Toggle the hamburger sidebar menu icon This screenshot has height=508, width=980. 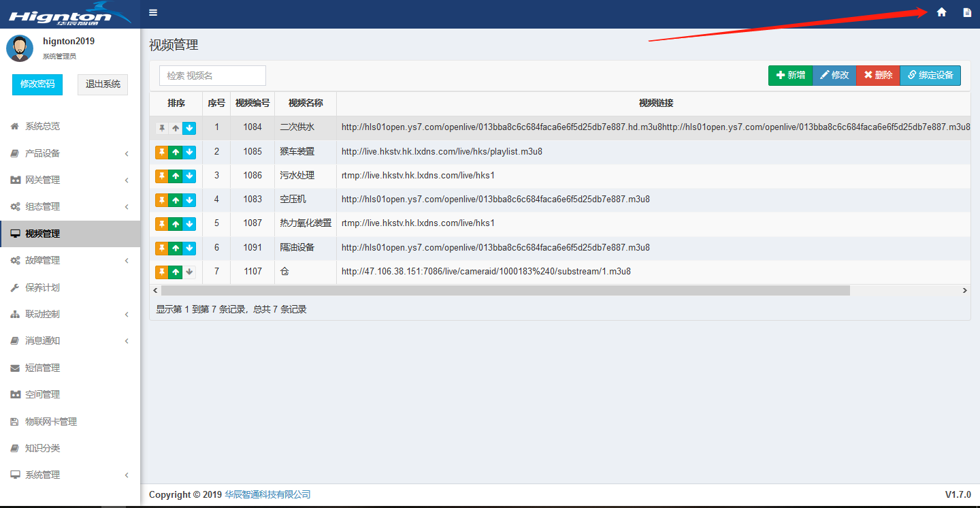(x=153, y=12)
